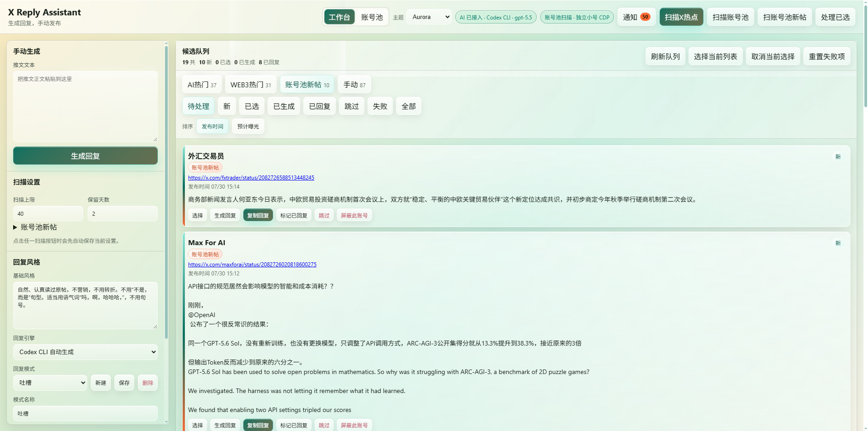
Task: Click the 新 badge on Max For AI card
Action: coord(838,243)
